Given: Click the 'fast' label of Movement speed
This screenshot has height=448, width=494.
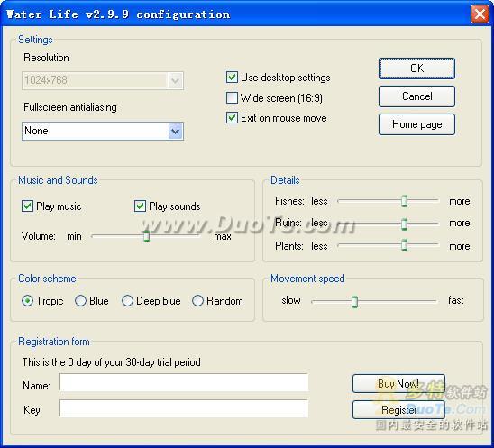Looking at the screenshot, I should pyautogui.click(x=456, y=300).
